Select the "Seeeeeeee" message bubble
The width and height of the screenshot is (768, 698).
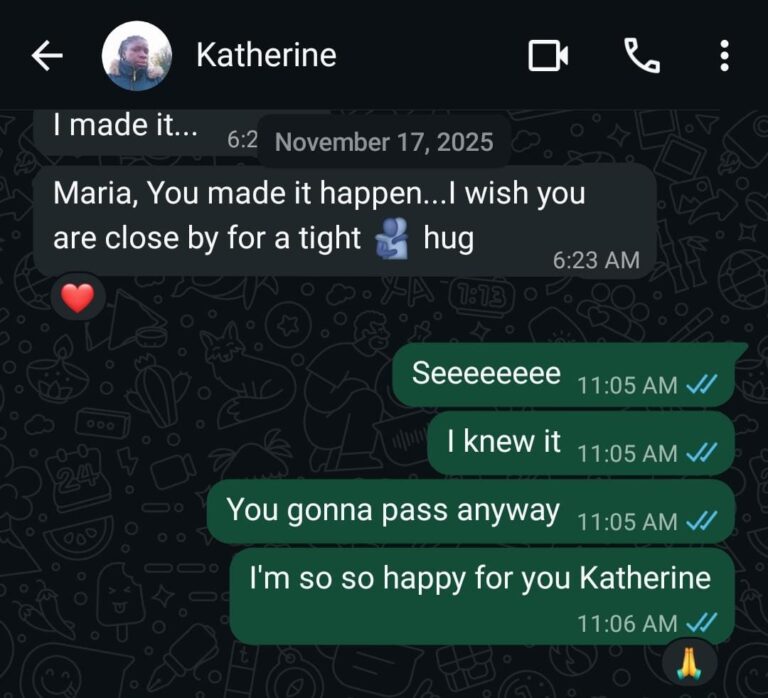coord(564,375)
